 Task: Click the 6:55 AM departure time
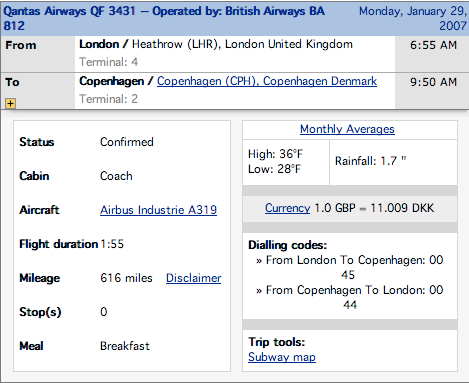(433, 45)
